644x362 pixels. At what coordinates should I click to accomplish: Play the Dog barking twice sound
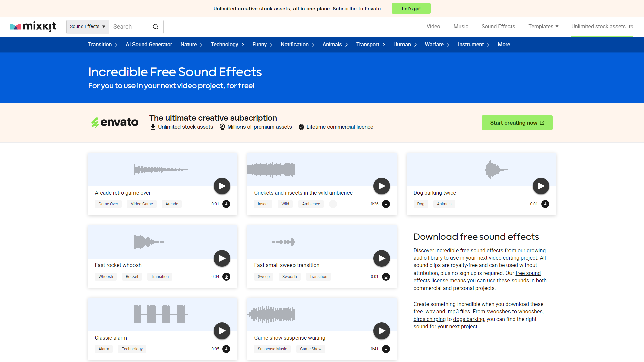coord(541,186)
